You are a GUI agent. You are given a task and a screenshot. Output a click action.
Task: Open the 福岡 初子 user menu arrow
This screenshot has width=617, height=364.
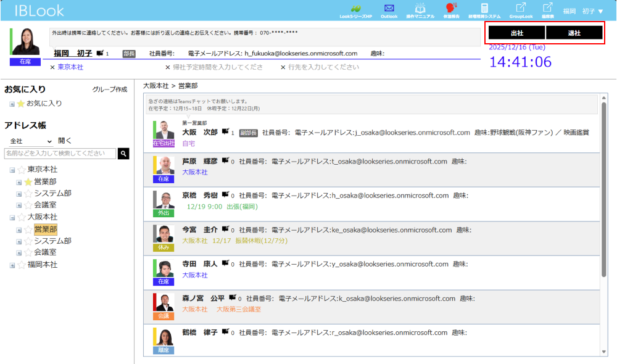pos(600,11)
